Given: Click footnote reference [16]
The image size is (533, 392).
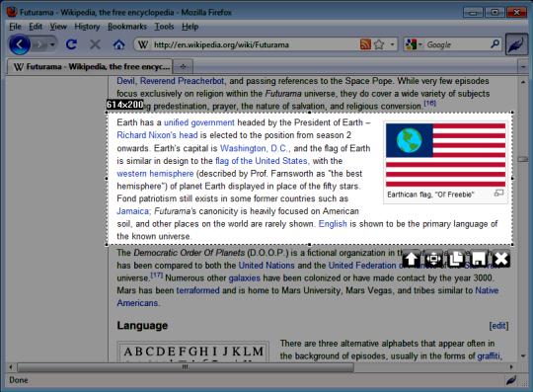Looking at the screenshot, I should click(x=430, y=103).
